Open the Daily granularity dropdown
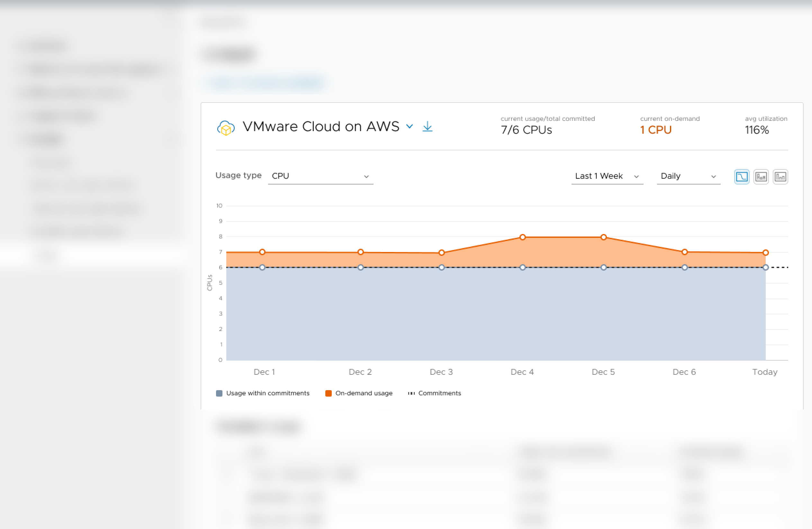 coord(689,176)
